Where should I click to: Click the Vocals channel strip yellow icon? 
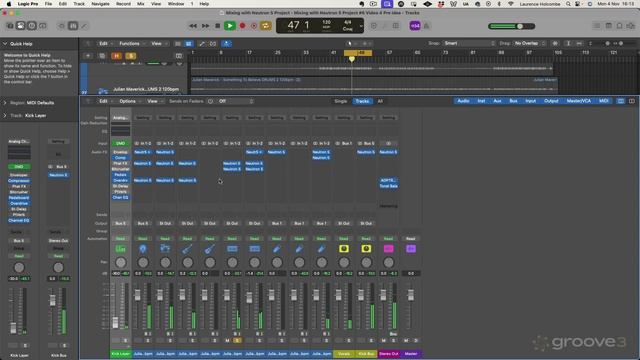pyautogui.click(x=344, y=249)
